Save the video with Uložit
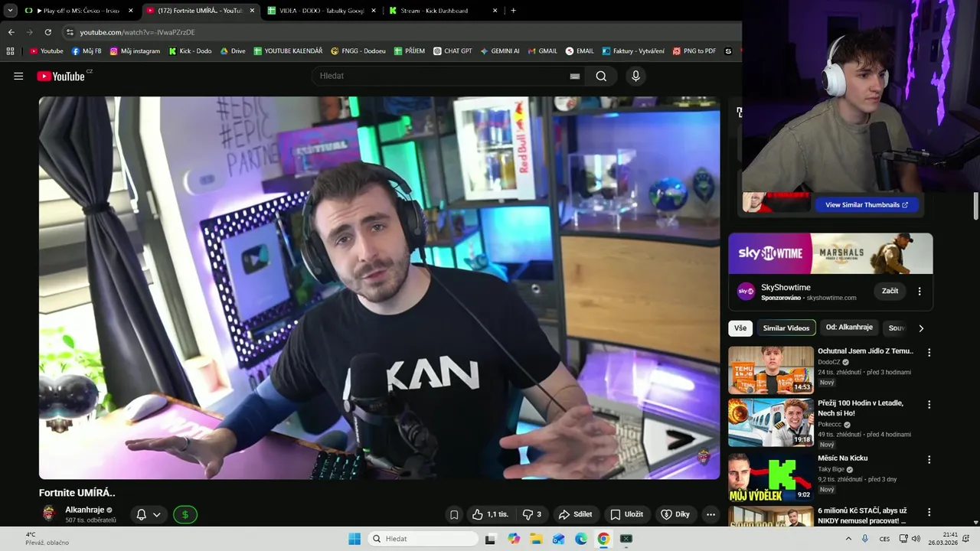The image size is (980, 551). (x=627, y=514)
